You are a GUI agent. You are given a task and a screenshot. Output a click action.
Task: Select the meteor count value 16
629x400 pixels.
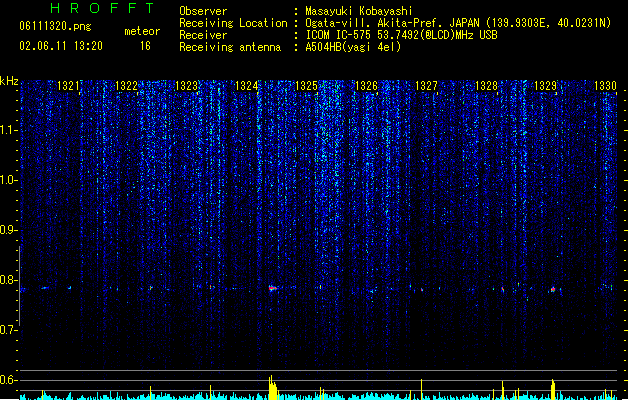145,46
